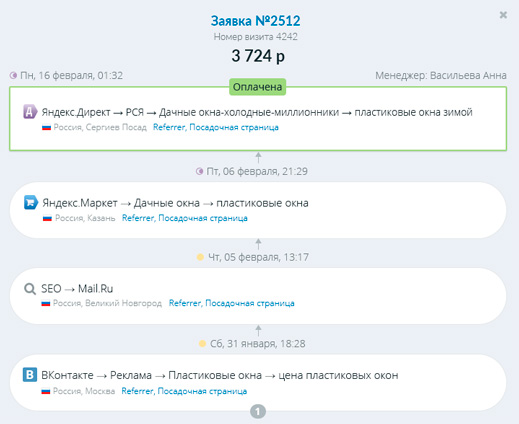Open Referrer link in ВКонтакте visit
519x424 pixels.
(137, 391)
